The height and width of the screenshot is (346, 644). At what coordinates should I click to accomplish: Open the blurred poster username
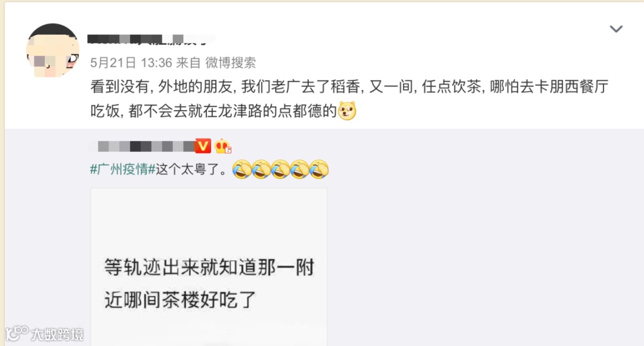(151, 39)
